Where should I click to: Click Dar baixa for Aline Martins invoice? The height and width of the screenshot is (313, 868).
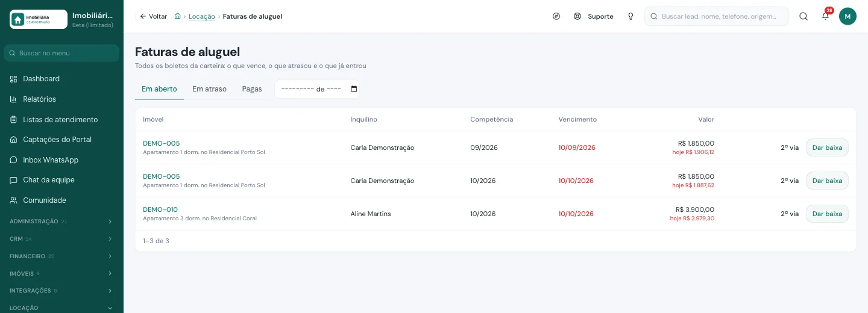pos(827,214)
